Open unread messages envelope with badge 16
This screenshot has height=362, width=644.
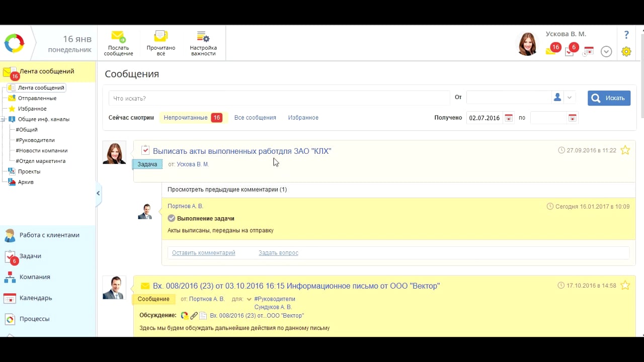tap(552, 50)
